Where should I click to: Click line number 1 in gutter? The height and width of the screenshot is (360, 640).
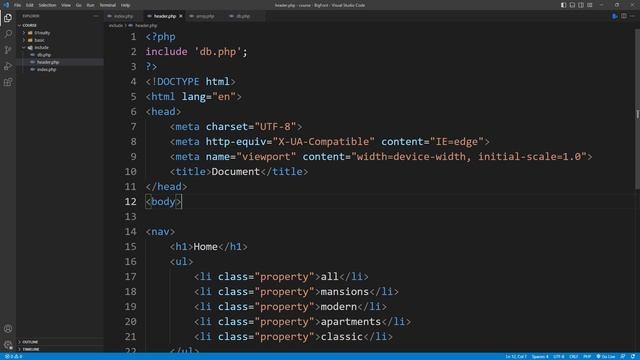click(133, 37)
